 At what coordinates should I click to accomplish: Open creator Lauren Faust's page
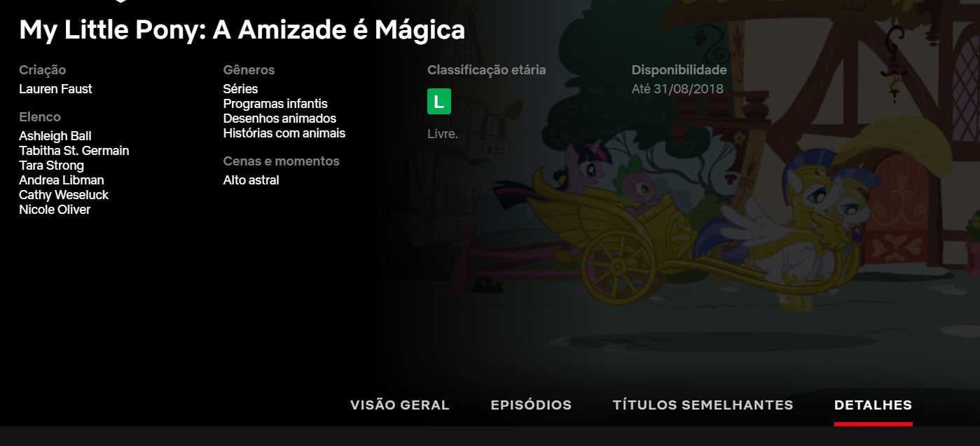55,89
